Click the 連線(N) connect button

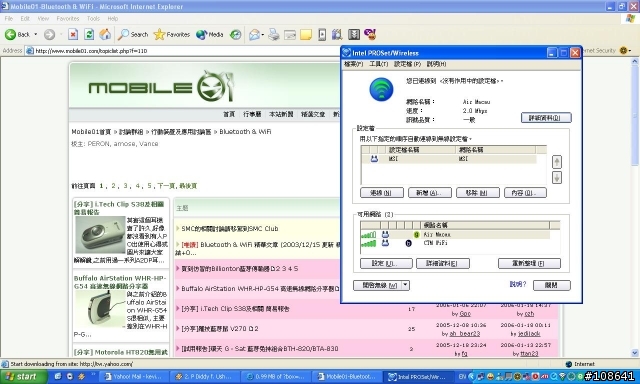tap(382, 193)
